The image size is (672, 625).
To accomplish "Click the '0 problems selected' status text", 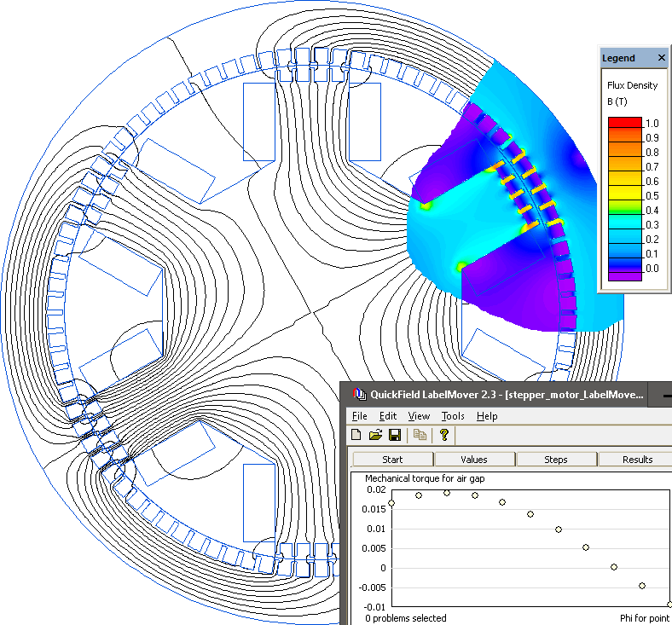I will [x=405, y=618].
